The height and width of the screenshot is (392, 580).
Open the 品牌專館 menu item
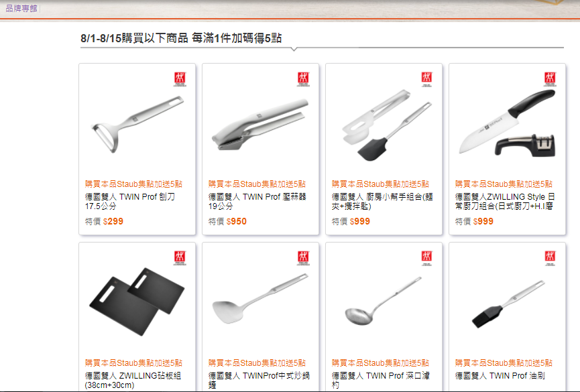pyautogui.click(x=21, y=8)
